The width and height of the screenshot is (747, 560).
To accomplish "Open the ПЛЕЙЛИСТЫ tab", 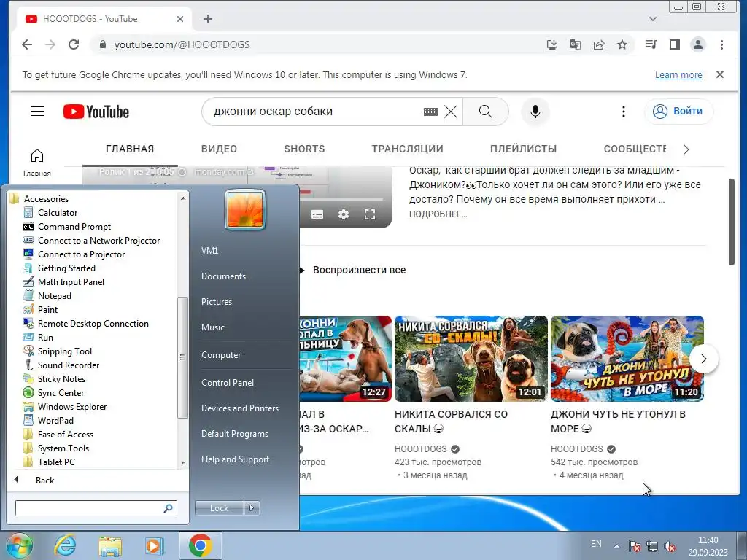I will pos(523,149).
